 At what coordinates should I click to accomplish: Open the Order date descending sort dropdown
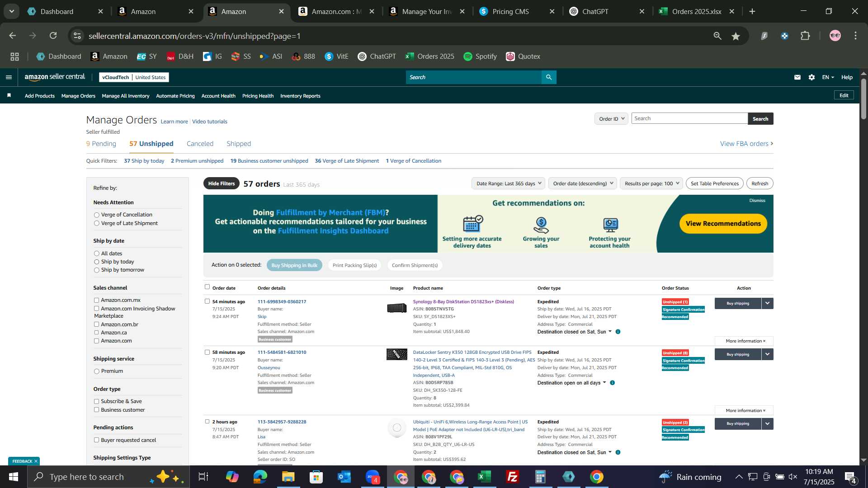point(583,183)
